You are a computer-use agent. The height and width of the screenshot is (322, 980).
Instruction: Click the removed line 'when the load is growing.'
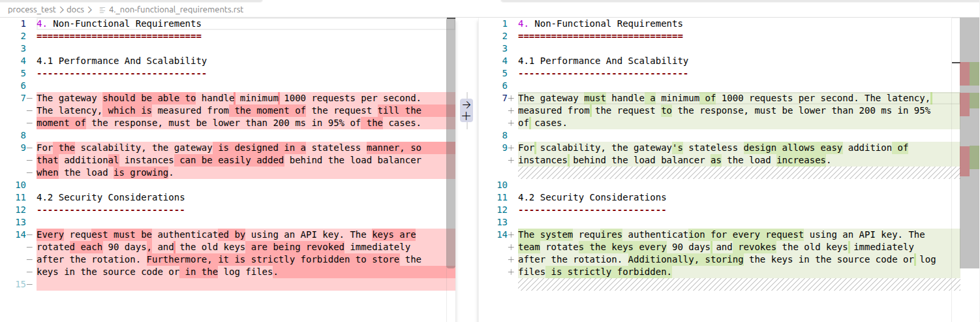[105, 172]
